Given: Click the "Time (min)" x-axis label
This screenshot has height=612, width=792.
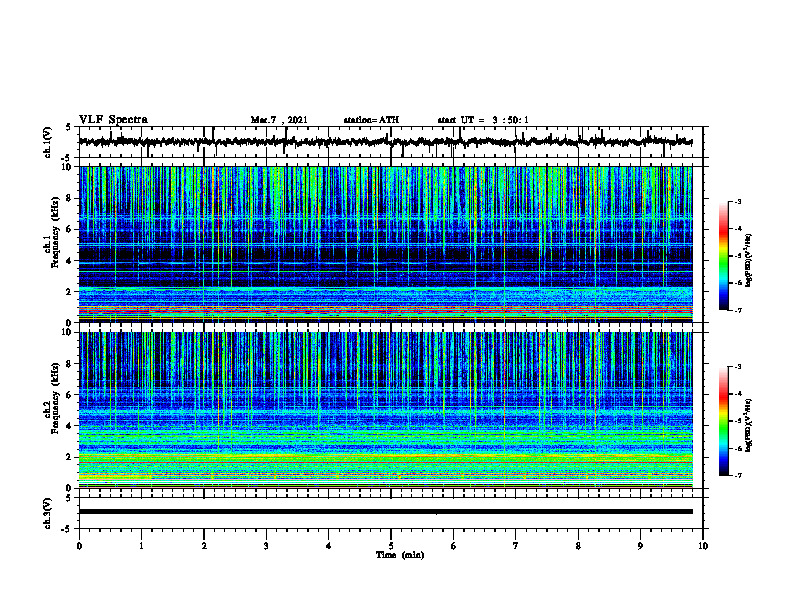Looking at the screenshot, I should (400, 555).
